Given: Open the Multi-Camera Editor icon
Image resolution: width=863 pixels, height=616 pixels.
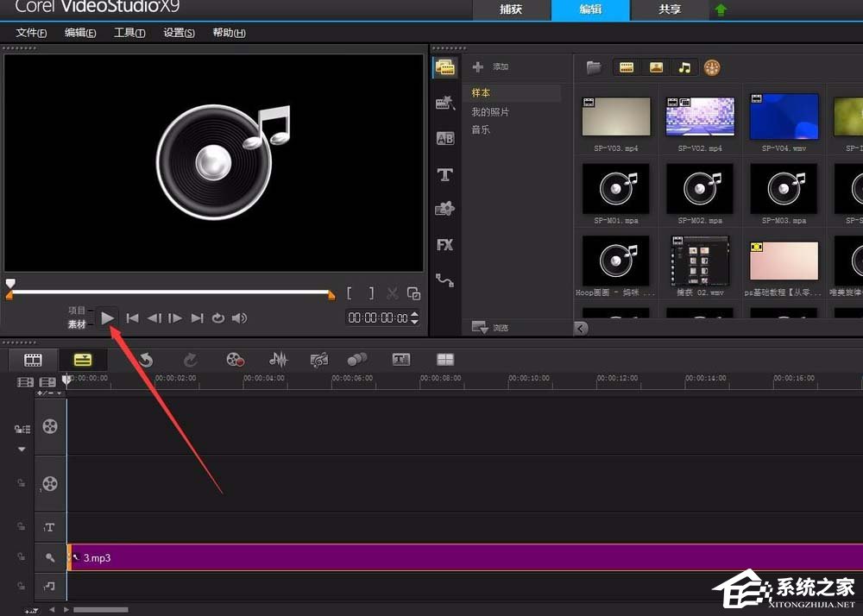Looking at the screenshot, I should (x=445, y=360).
